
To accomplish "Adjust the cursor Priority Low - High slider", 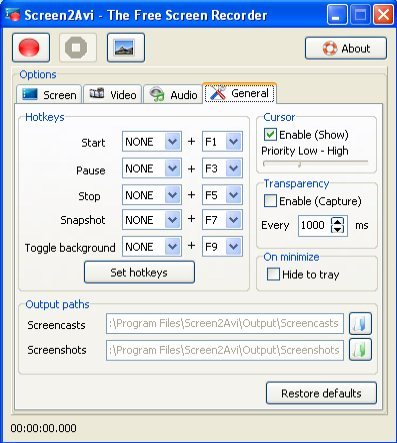I will pos(315,164).
